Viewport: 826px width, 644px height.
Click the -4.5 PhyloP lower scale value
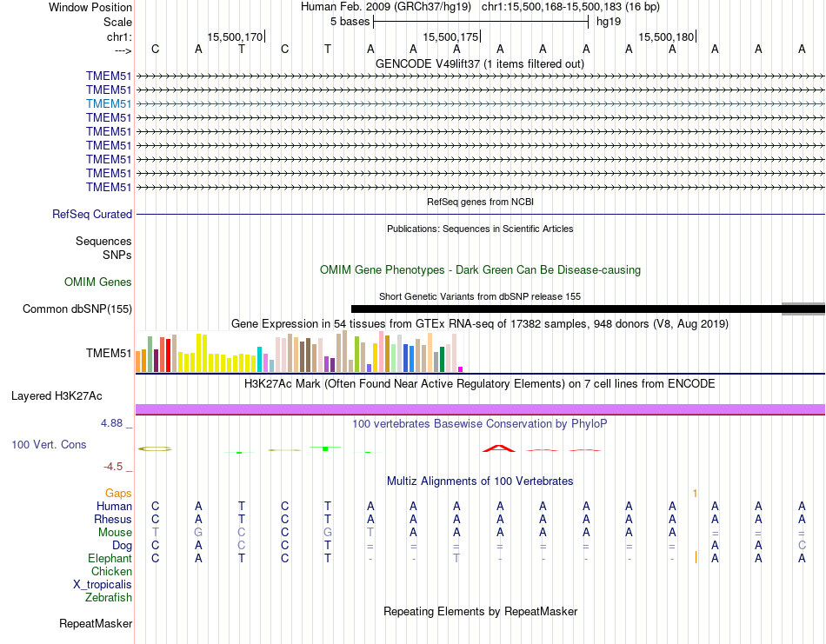click(x=113, y=467)
